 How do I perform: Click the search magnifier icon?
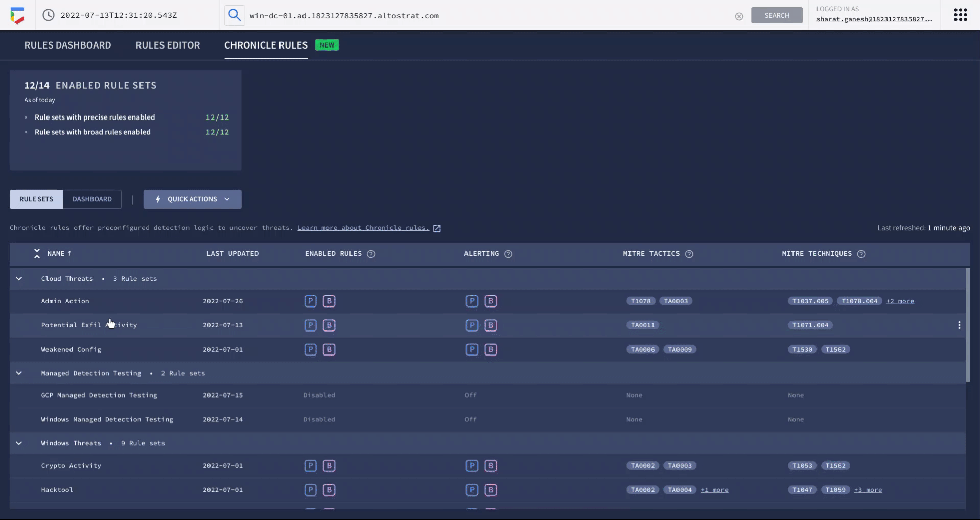[x=235, y=15]
